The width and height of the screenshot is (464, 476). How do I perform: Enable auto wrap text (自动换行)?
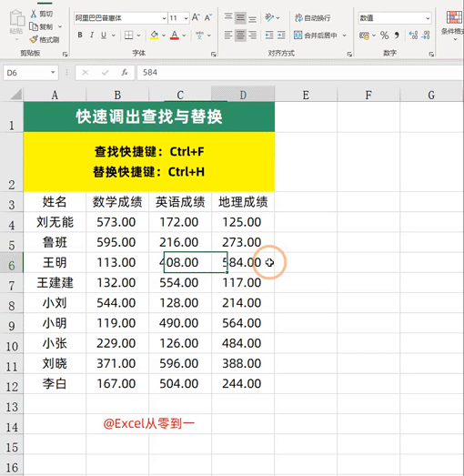coord(313,18)
